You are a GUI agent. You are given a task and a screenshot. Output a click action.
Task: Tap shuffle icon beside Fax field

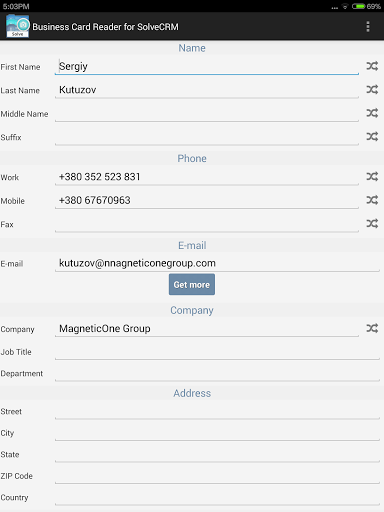[x=372, y=223]
